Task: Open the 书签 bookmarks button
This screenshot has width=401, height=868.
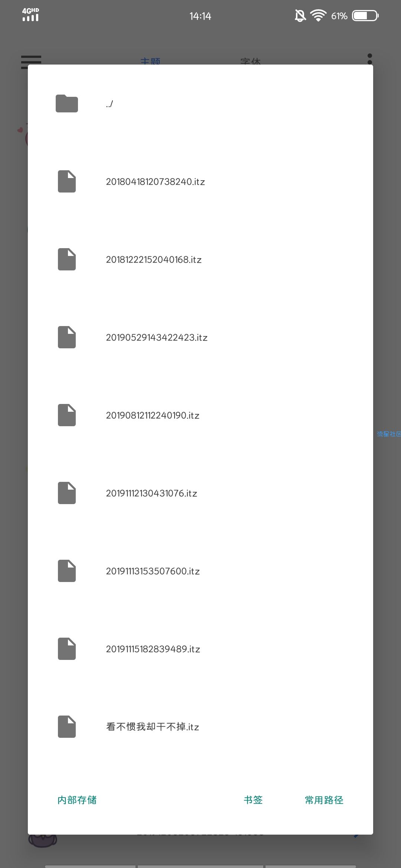Action: (x=253, y=800)
